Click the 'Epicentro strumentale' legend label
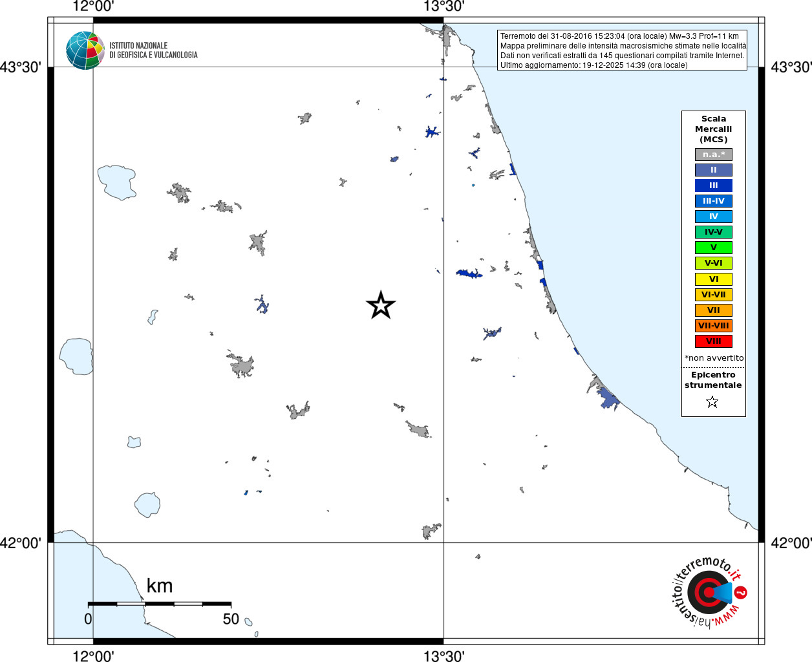This screenshot has width=812, height=662. (713, 380)
